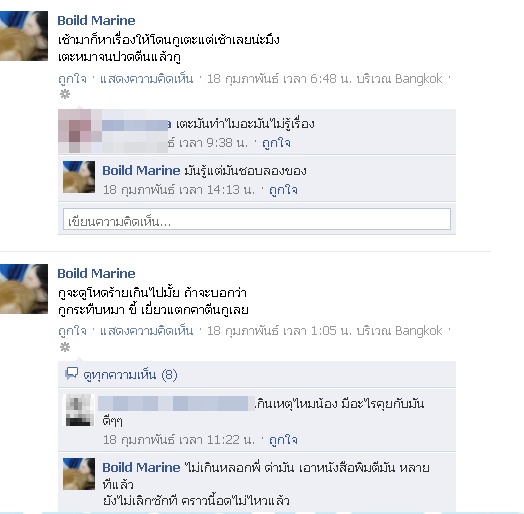Open Boild Marine's profile picture on first post
This screenshot has width=524, height=514.
[24, 36]
